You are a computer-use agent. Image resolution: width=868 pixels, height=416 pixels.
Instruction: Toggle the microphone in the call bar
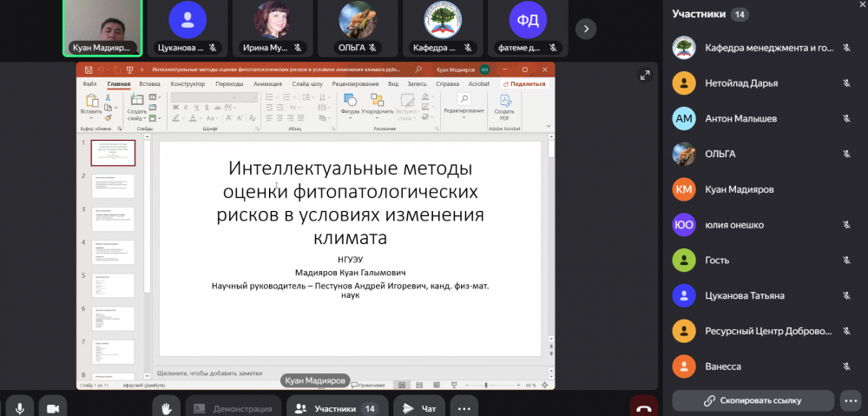click(x=19, y=408)
